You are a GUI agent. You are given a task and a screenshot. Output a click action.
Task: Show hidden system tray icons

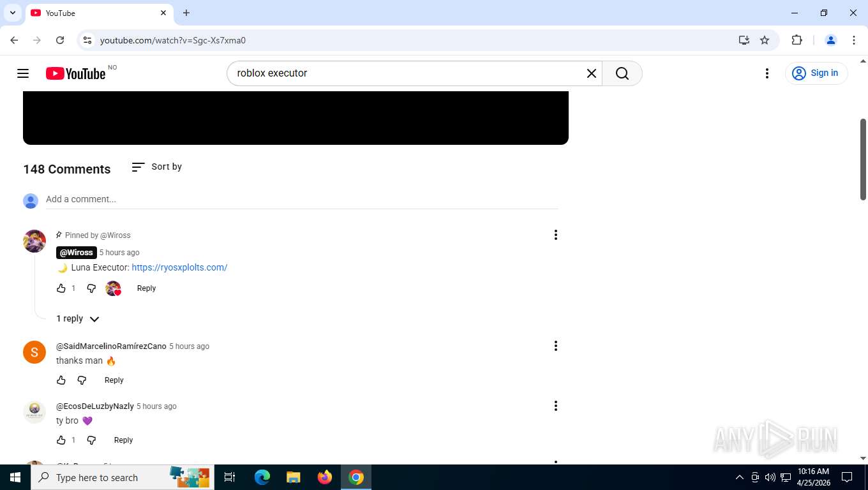(740, 477)
